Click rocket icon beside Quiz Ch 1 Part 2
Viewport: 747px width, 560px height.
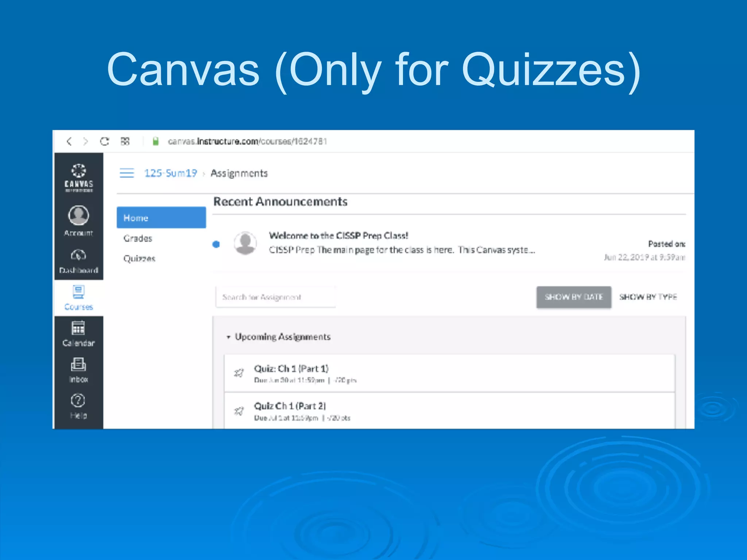click(239, 411)
